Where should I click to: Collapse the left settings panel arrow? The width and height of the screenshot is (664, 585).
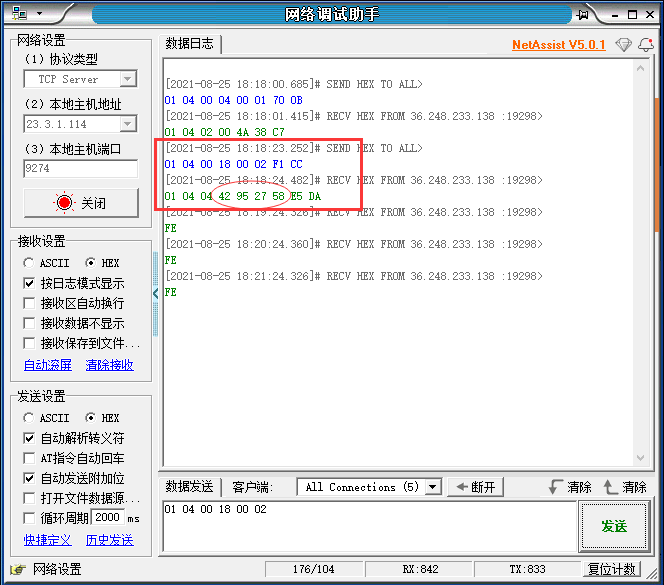coord(155,293)
